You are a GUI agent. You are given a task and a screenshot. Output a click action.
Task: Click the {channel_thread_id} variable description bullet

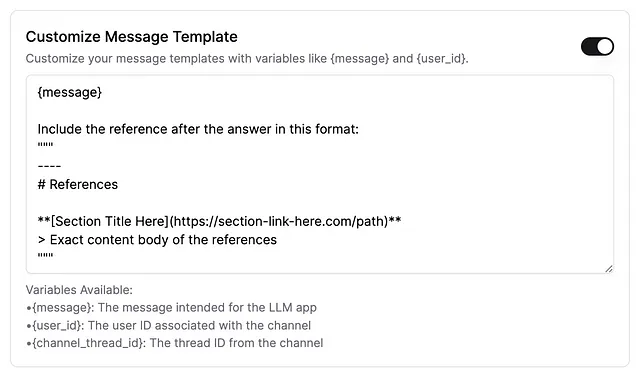pos(175,343)
